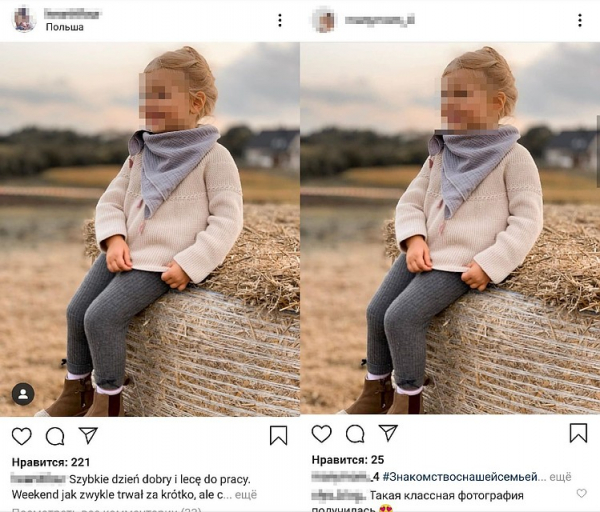The height and width of the screenshot is (512, 600).
Task: Like the right post with the heart icon
Action: coord(321,433)
